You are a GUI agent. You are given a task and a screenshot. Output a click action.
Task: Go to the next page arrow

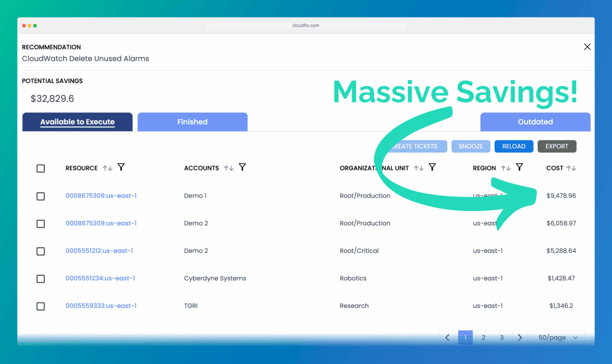[520, 337]
